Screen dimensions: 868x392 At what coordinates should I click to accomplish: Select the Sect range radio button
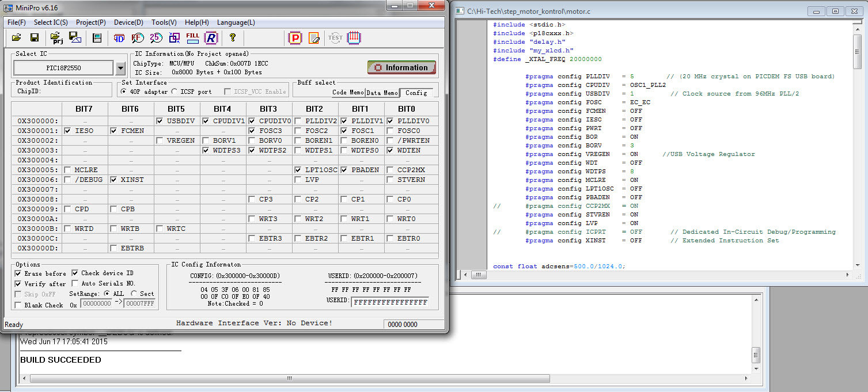tap(134, 294)
